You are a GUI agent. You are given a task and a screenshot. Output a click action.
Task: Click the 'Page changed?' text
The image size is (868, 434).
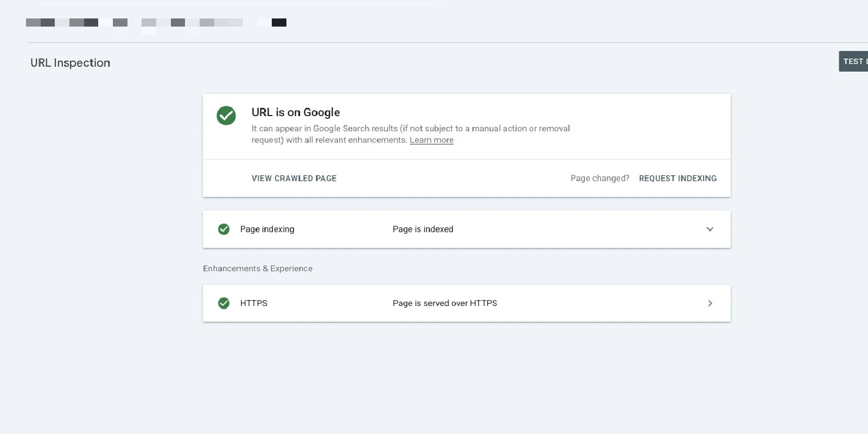point(600,178)
